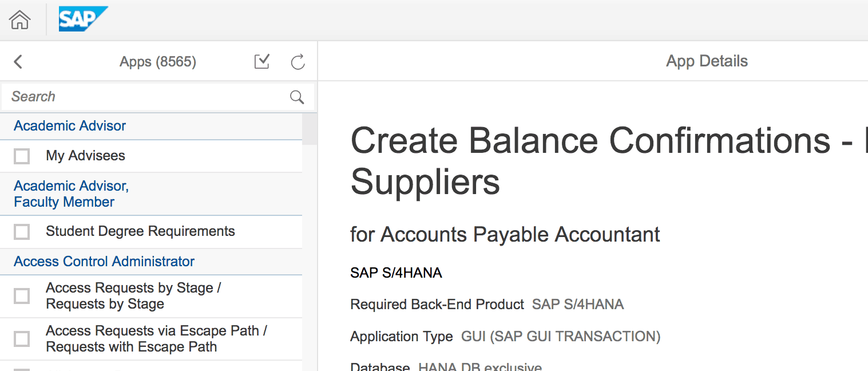Select the Access Requests by Stage checkbox
Image resolution: width=868 pixels, height=371 pixels.
22,296
